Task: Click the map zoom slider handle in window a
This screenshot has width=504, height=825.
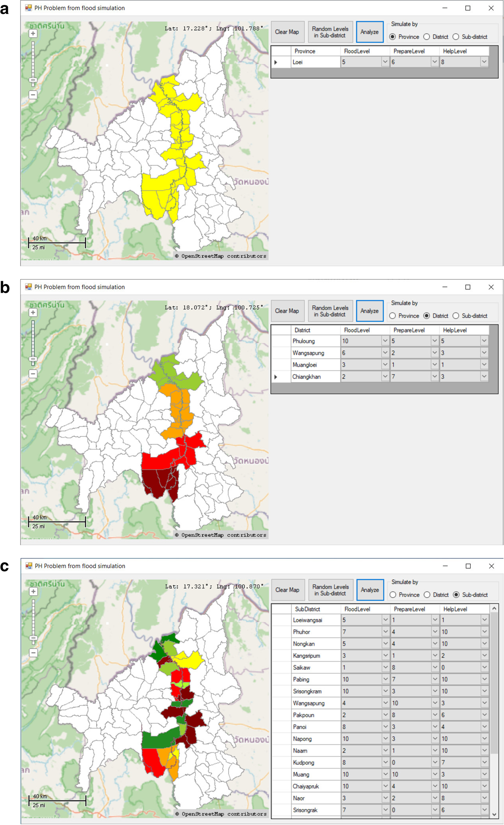Action: point(33,81)
